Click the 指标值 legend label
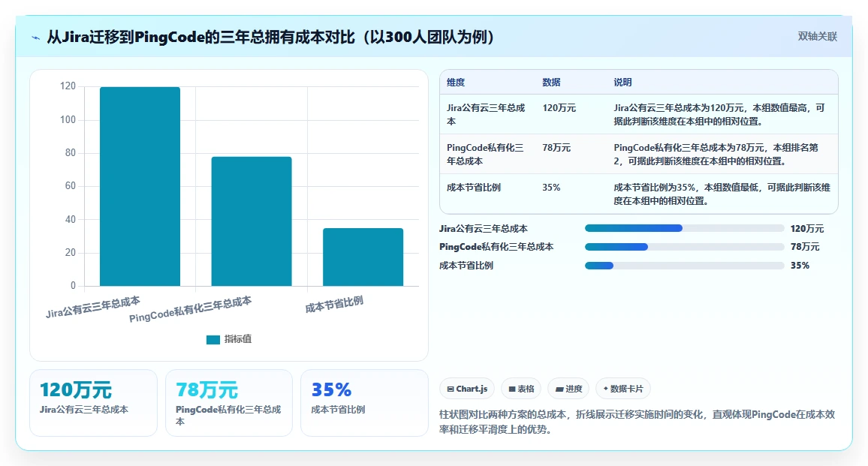Viewport: 868px width, 466px height. pos(237,339)
